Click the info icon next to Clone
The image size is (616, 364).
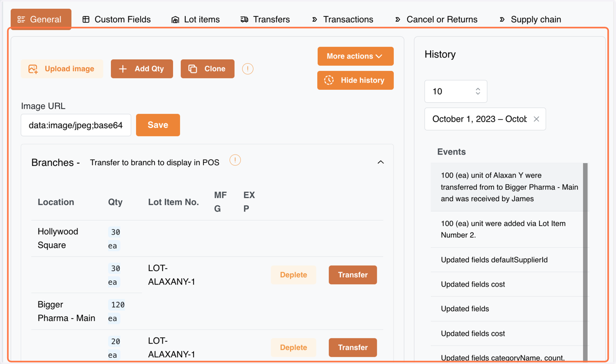click(247, 69)
